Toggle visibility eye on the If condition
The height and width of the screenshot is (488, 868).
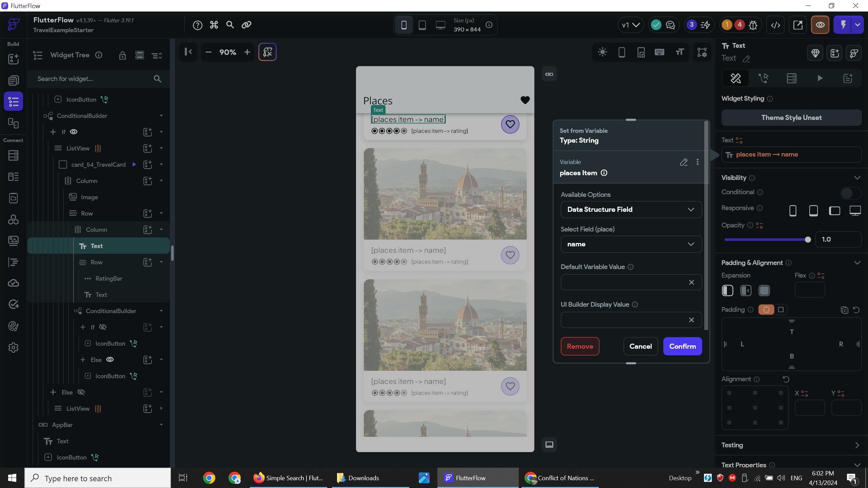click(x=74, y=132)
